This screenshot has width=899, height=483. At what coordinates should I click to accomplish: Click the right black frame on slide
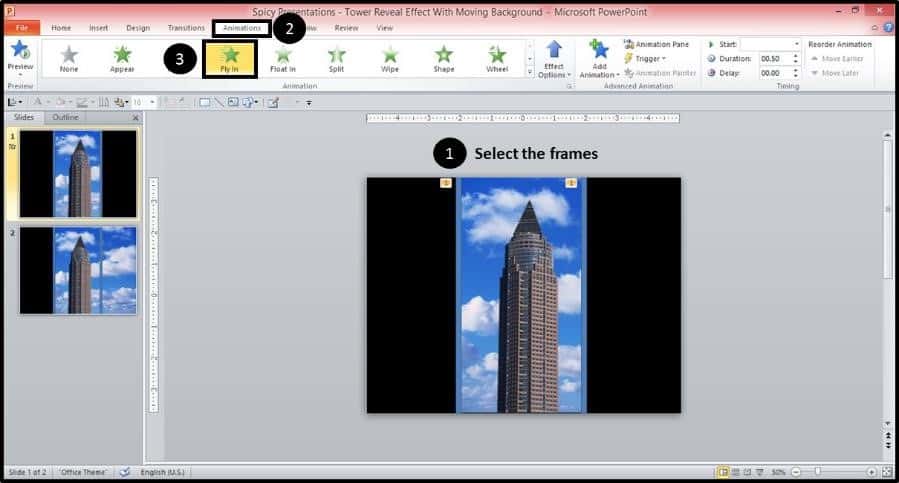click(634, 295)
